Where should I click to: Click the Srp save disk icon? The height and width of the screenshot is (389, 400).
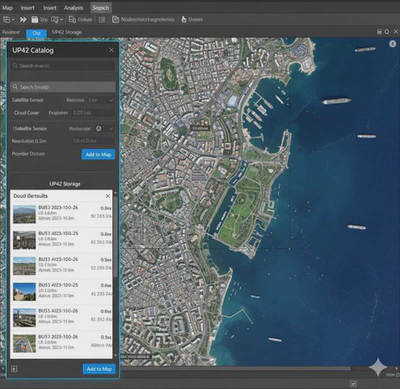pyautogui.click(x=35, y=19)
